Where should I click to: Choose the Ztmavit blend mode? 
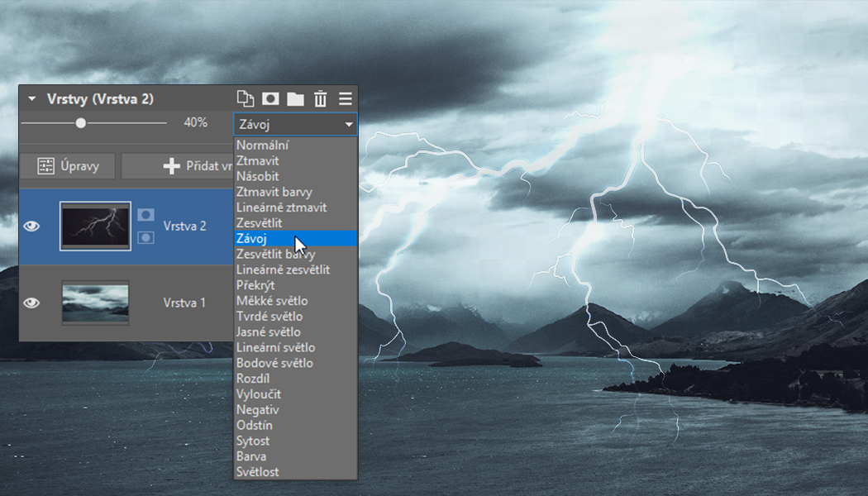[x=296, y=160]
